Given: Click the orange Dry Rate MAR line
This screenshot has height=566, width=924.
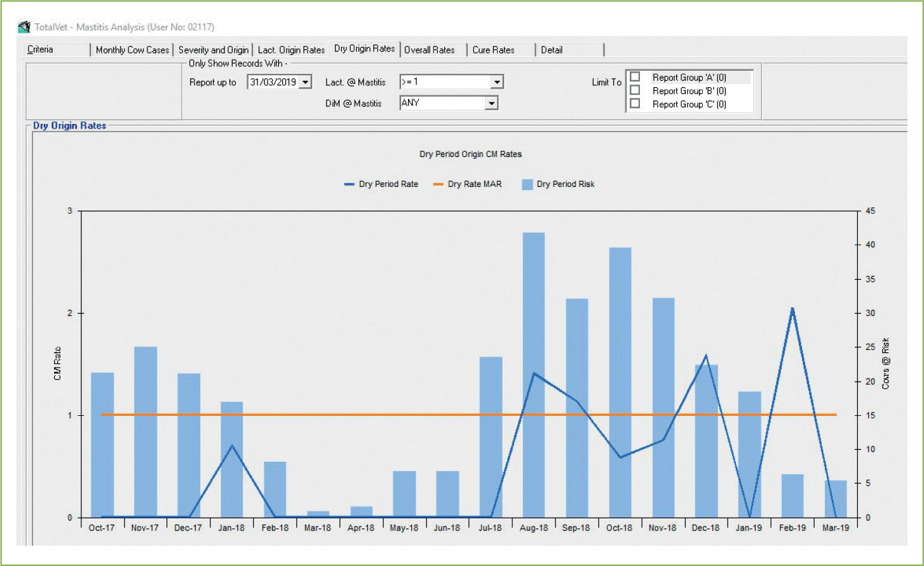Looking at the screenshot, I should pyautogui.click(x=468, y=415).
